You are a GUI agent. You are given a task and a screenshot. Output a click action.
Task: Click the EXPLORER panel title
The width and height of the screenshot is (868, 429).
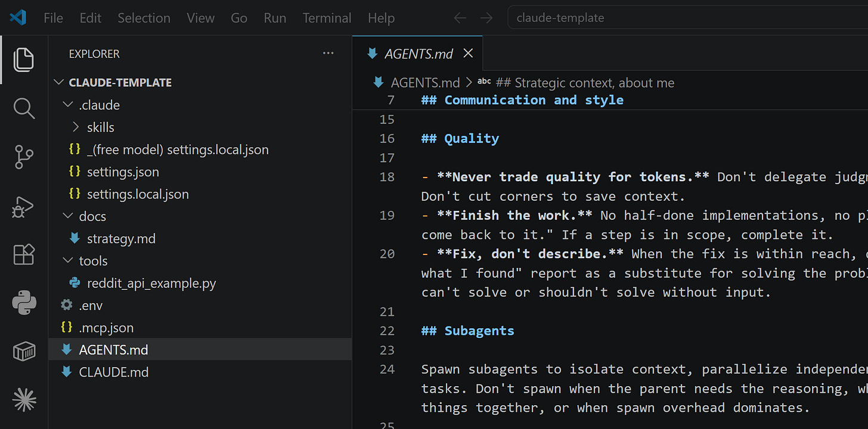94,54
